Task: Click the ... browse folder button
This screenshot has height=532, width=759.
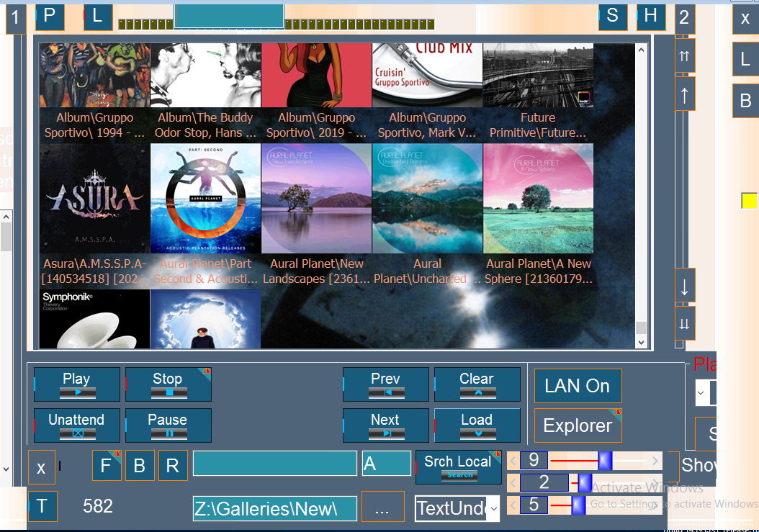Action: click(383, 507)
